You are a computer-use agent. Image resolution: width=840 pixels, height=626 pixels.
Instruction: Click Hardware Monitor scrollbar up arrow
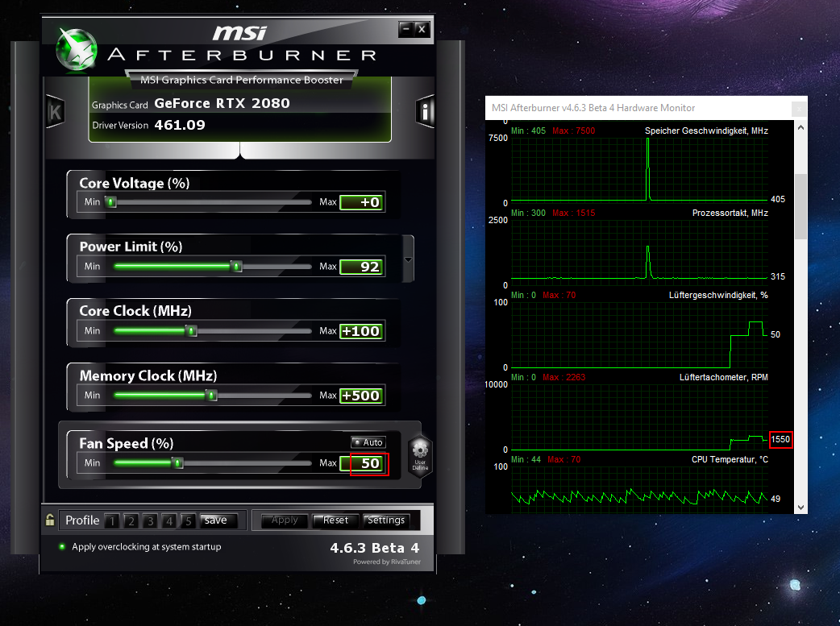pyautogui.click(x=800, y=127)
